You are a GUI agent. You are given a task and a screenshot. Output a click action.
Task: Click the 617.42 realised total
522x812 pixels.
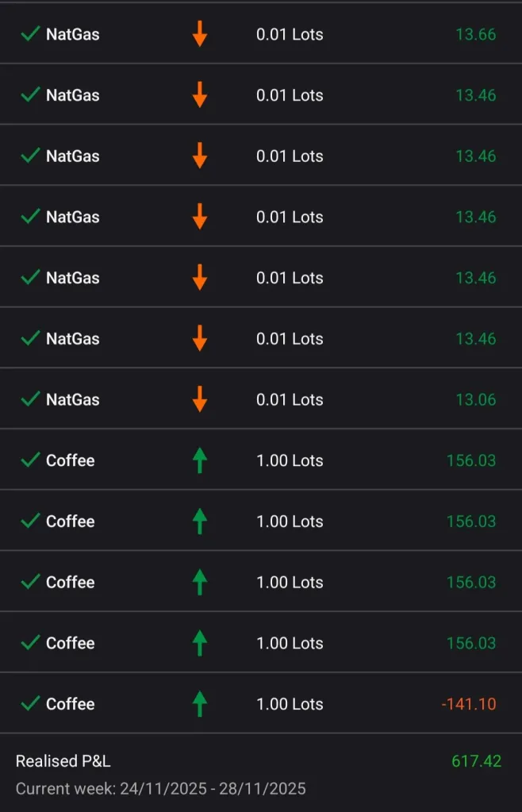(476, 761)
